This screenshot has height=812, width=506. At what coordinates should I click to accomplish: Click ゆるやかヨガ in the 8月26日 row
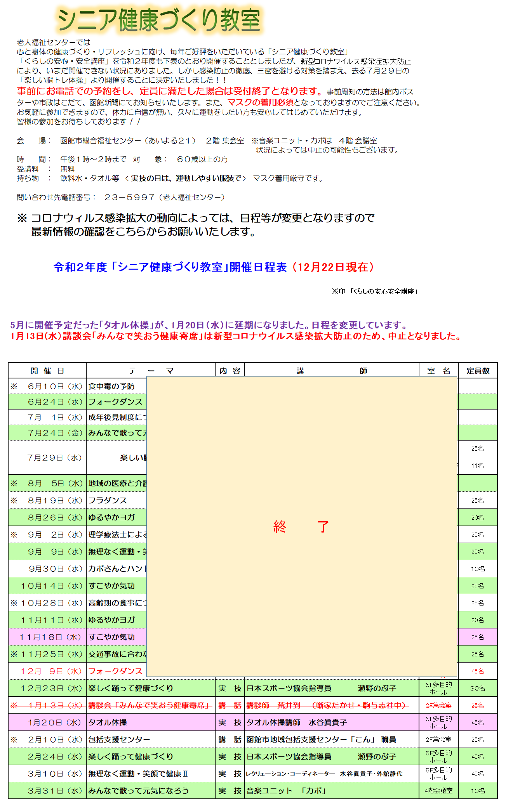[111, 518]
